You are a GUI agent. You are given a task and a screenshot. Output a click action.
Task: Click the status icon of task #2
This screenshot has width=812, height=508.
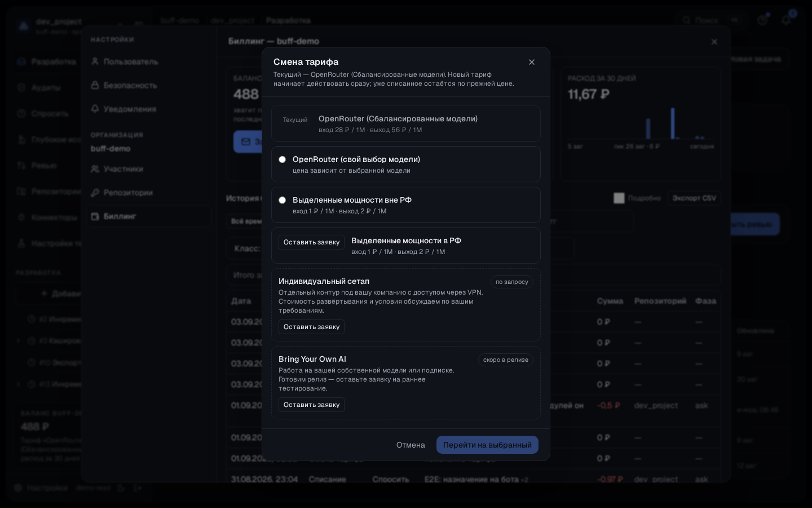click(x=32, y=319)
